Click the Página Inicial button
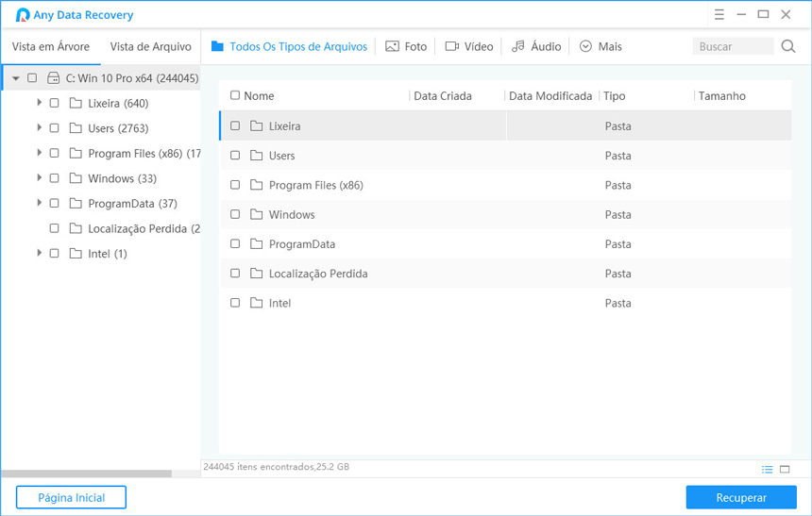Viewport: 812px width, 516px height. pos(72,497)
